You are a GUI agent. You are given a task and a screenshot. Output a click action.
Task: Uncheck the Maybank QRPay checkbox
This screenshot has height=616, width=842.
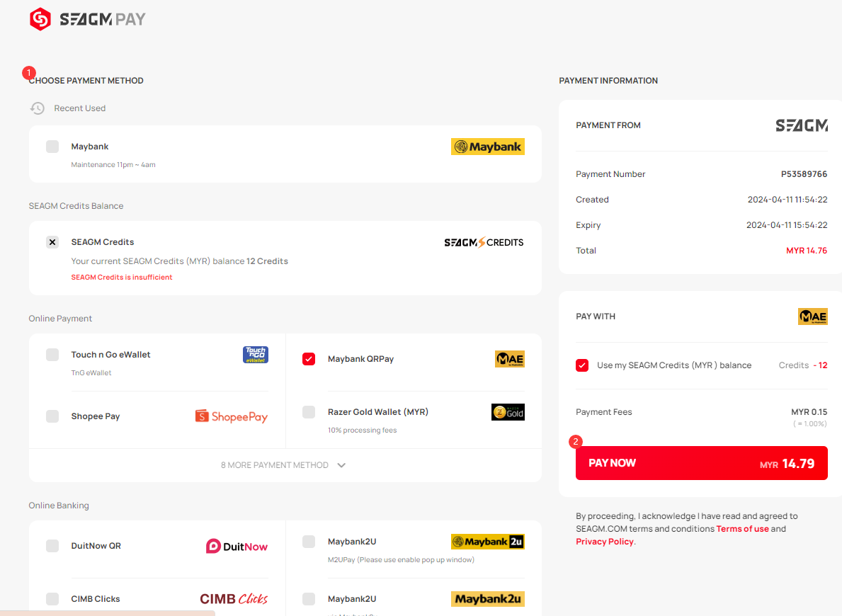coord(309,359)
